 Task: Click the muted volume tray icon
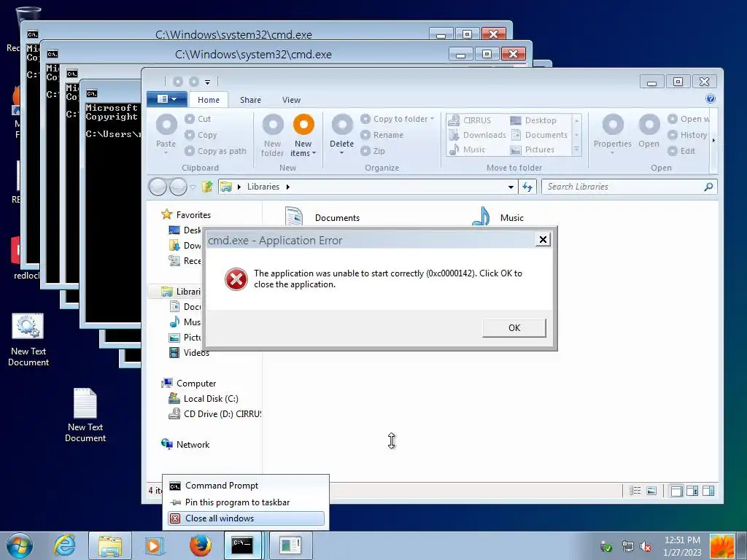point(646,547)
